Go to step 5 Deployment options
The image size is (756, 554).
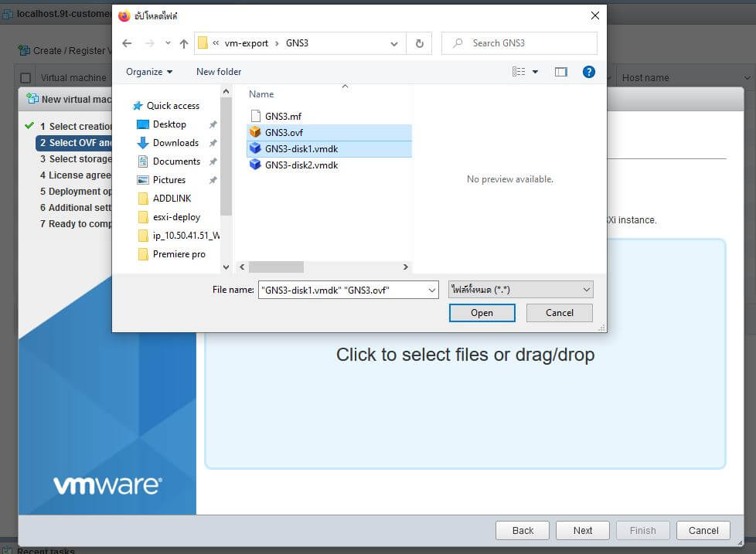click(75, 192)
